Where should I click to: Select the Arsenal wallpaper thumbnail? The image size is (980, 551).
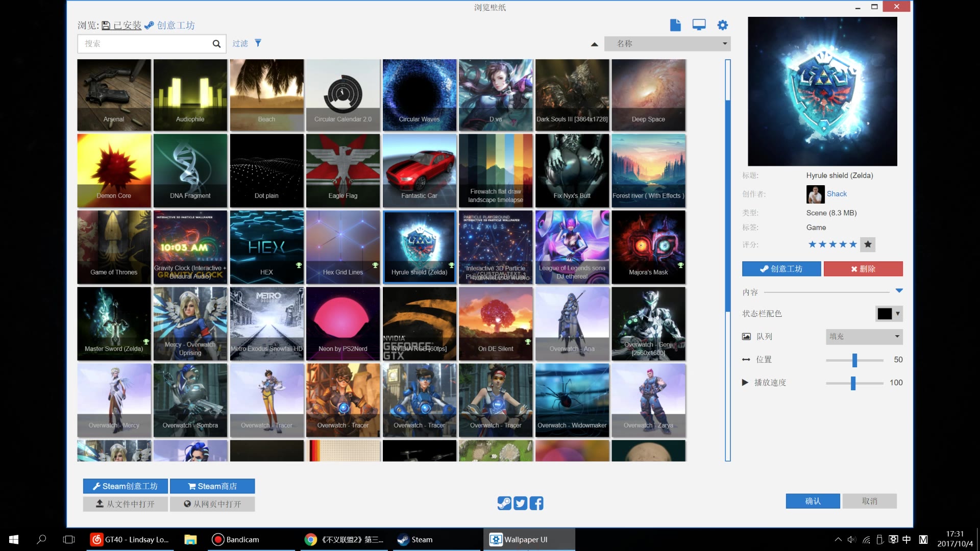click(114, 95)
